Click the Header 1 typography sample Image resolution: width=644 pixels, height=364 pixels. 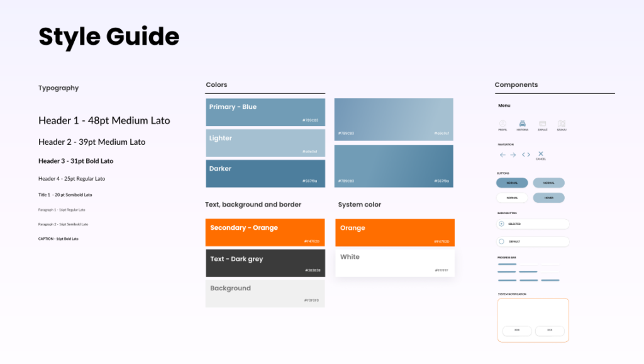[x=104, y=120]
